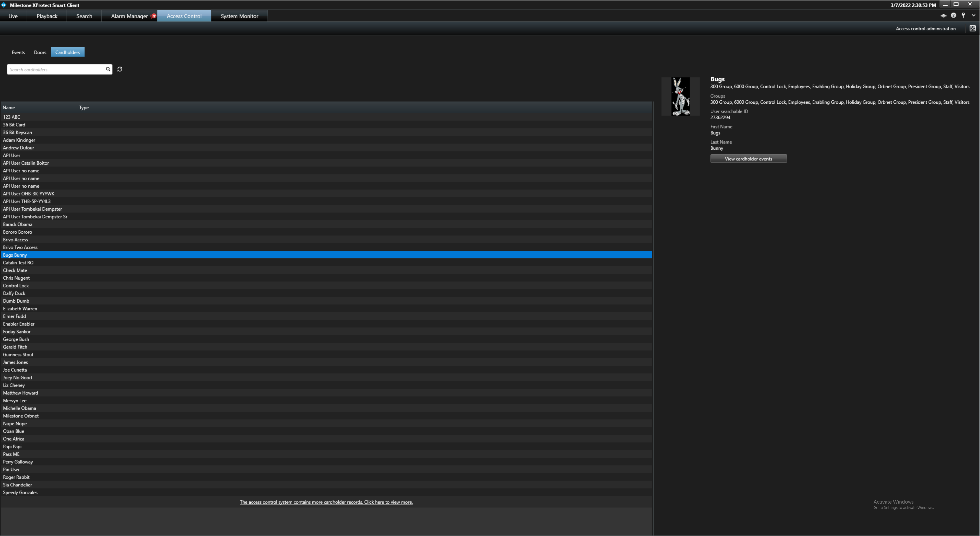Viewport: 980px width, 536px height.
Task: Select cardholder Liz Cheney
Action: pos(326,385)
